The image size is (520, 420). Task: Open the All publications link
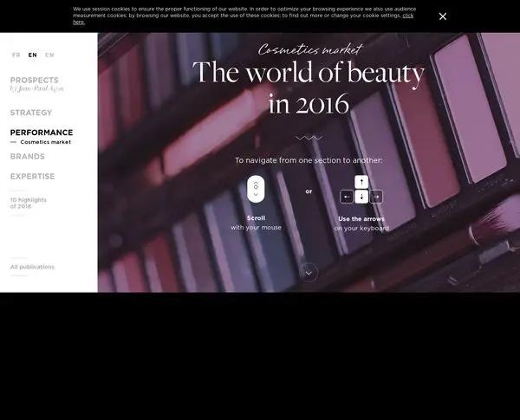32,267
